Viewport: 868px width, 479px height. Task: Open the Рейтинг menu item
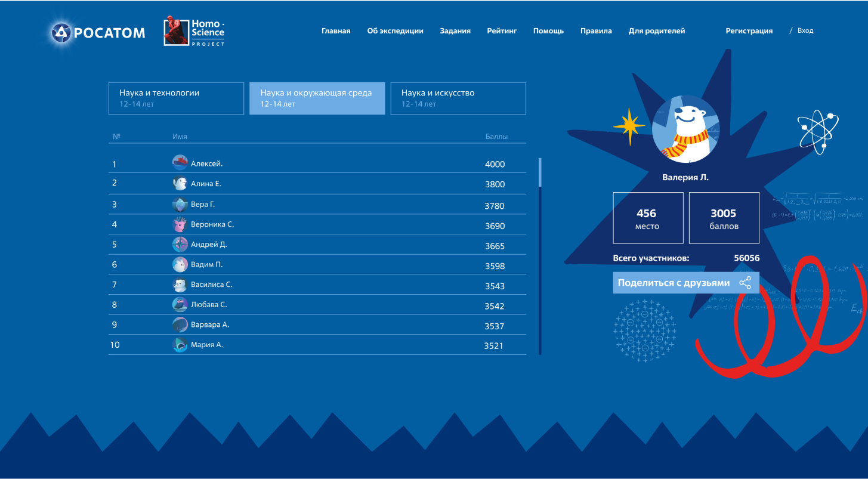pyautogui.click(x=502, y=31)
